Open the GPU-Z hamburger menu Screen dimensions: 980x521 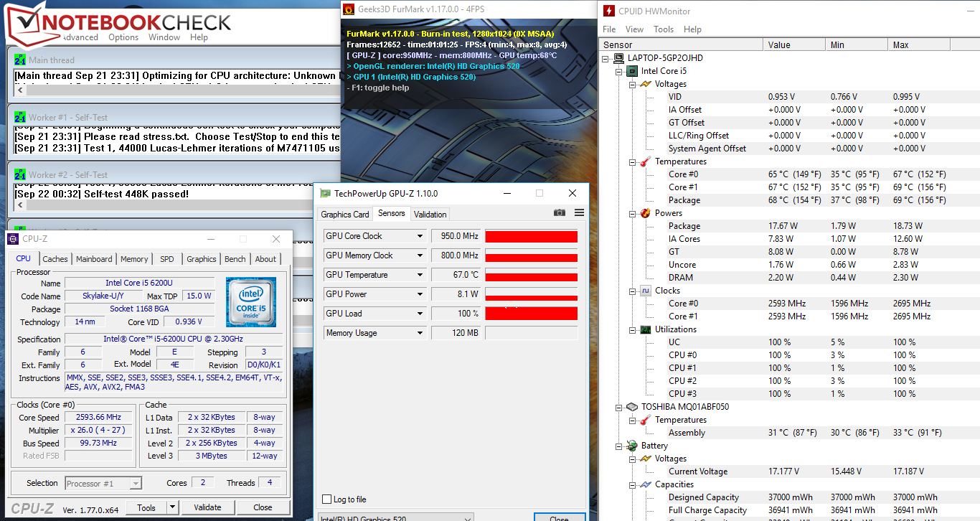point(579,213)
